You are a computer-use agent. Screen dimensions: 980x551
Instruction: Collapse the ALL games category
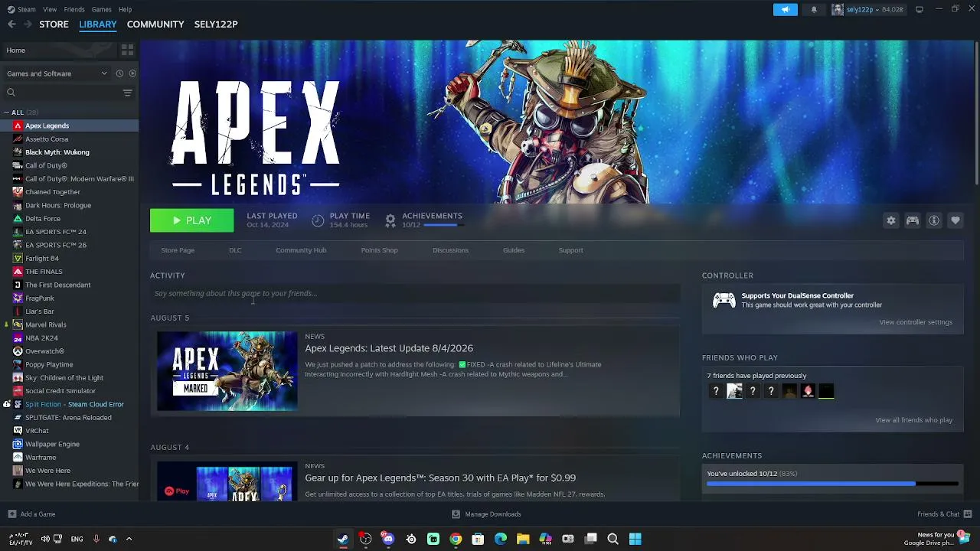tap(6, 112)
